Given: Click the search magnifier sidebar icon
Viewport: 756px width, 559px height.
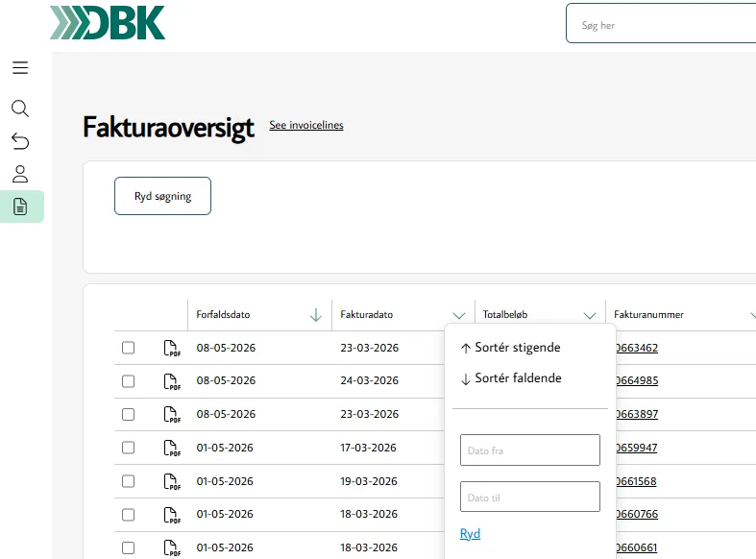Looking at the screenshot, I should [20, 109].
